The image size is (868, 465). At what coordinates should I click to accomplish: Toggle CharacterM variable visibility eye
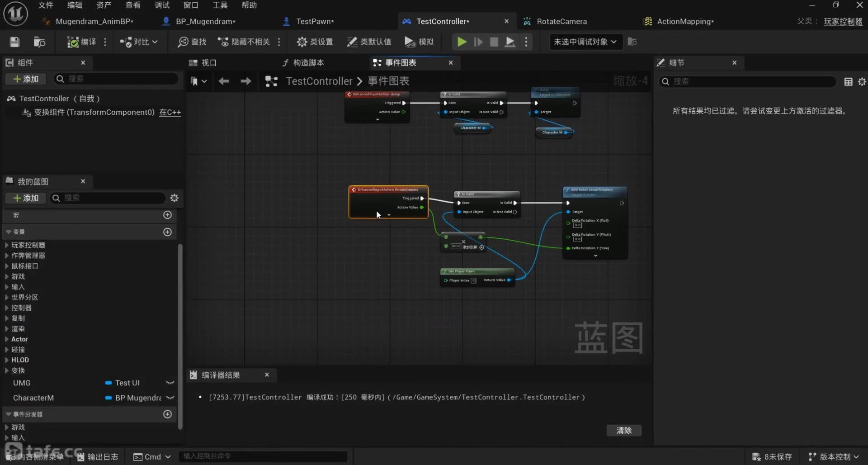170,398
